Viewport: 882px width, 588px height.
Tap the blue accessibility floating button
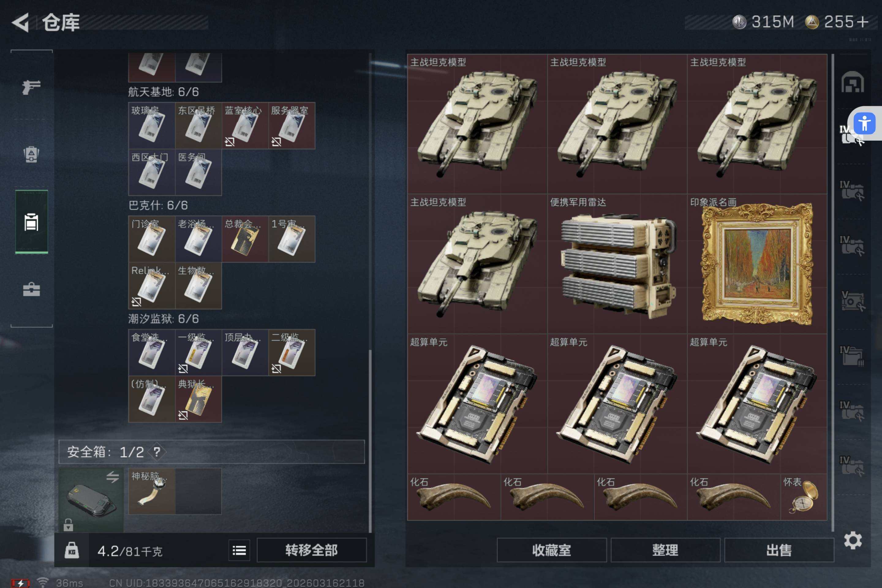(x=864, y=123)
